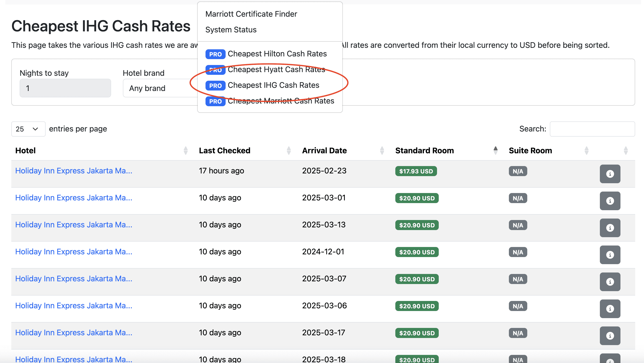Click the Suite Room column header

pos(530,151)
